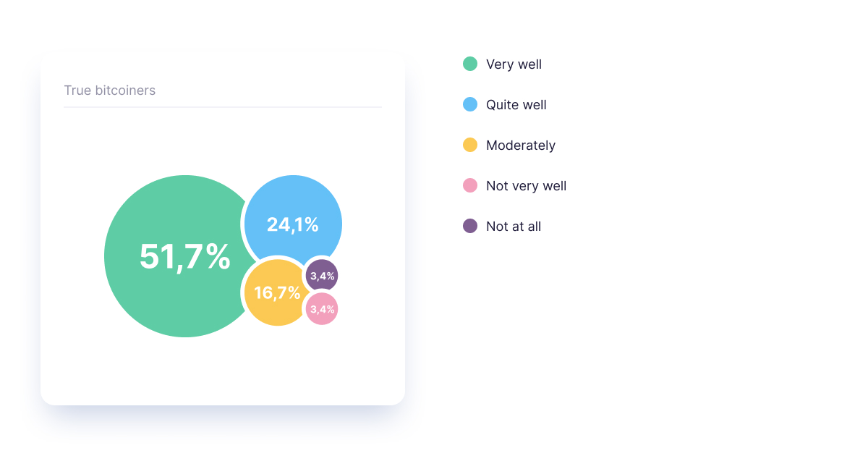This screenshot has width=868, height=456.
Task: Select the Very well legend label
Action: click(x=514, y=64)
